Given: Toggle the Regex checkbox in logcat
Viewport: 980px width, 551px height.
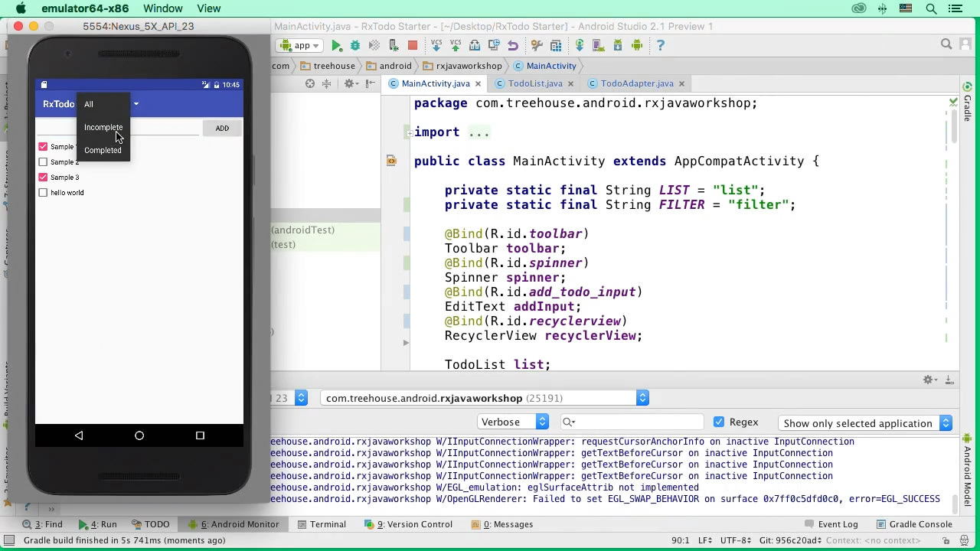Looking at the screenshot, I should 719,422.
